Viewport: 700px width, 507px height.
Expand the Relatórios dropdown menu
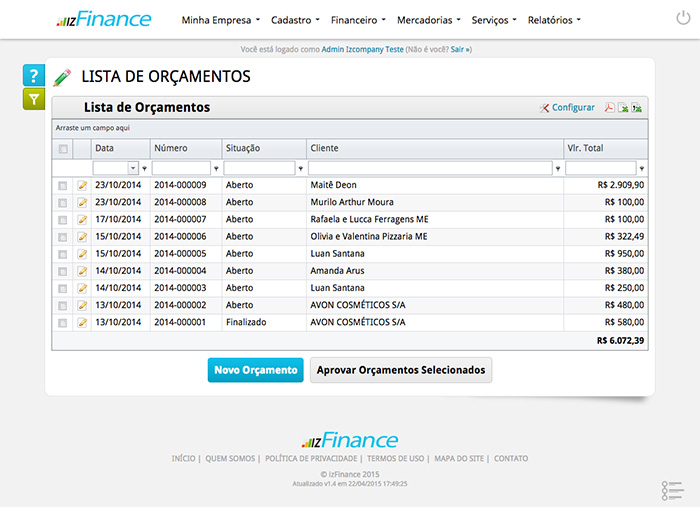[x=553, y=20]
